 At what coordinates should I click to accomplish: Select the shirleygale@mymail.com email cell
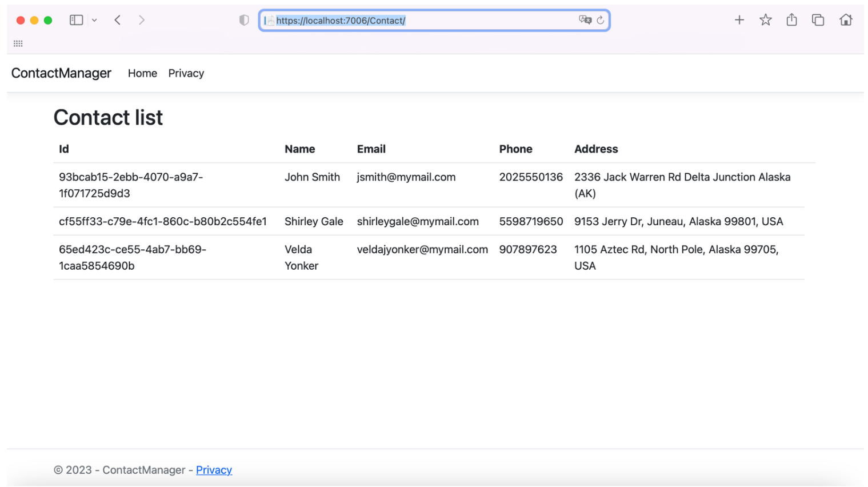[x=418, y=221]
